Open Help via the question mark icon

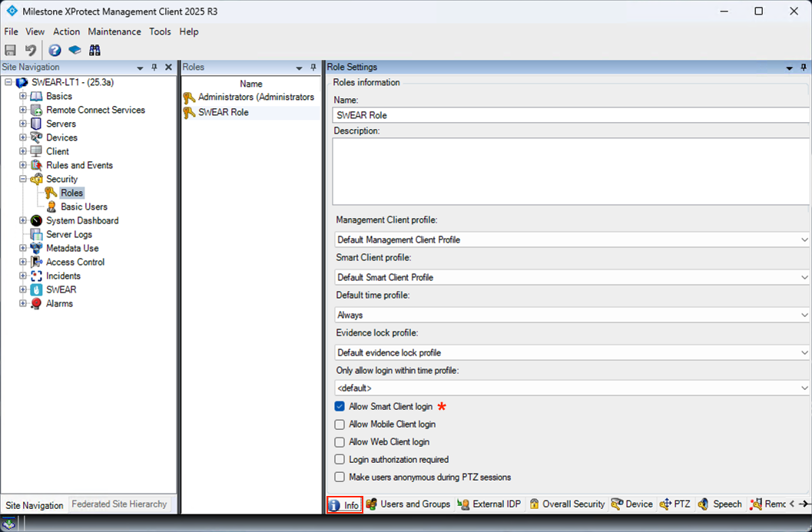coord(55,50)
